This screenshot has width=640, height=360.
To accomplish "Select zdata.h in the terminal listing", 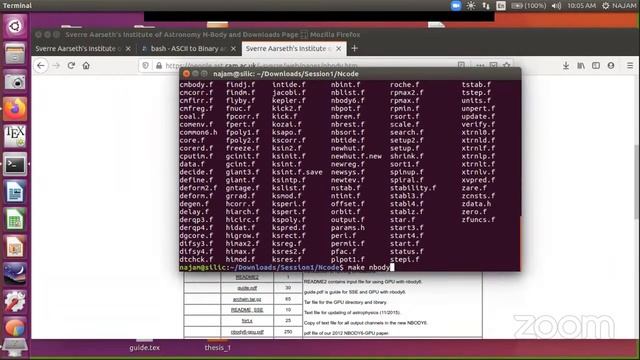I will click(x=476, y=204).
